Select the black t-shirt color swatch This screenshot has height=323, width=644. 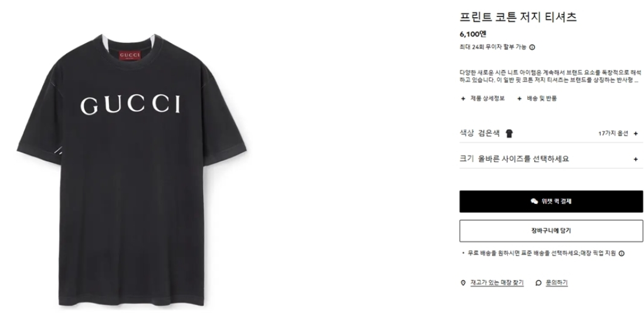pos(509,133)
